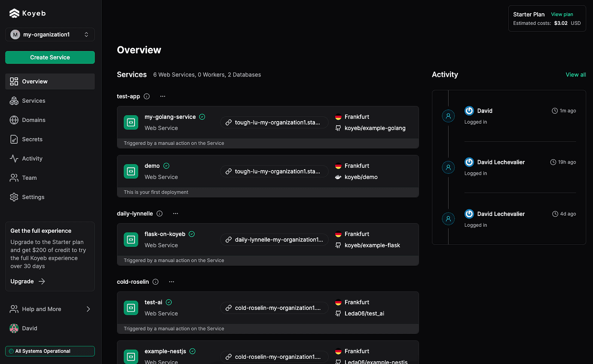Click the flask-on-koyeb service icon
593x364 pixels.
(131, 240)
